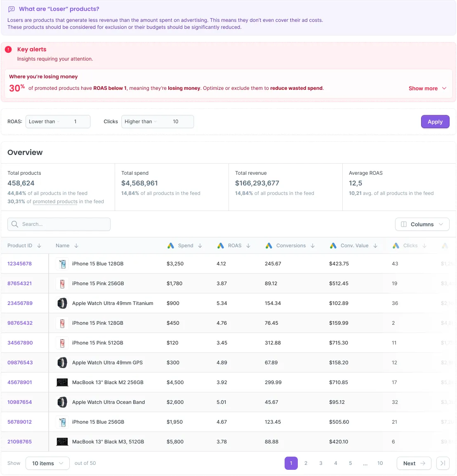
Task: Click Apple Watch Ultra 49mm Titanium thumbnail
Action: click(62, 303)
